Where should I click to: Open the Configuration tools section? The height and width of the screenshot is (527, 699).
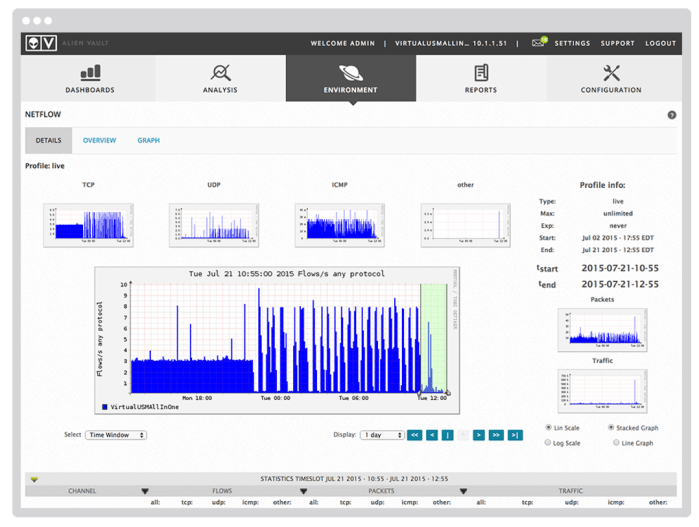pyautogui.click(x=611, y=79)
